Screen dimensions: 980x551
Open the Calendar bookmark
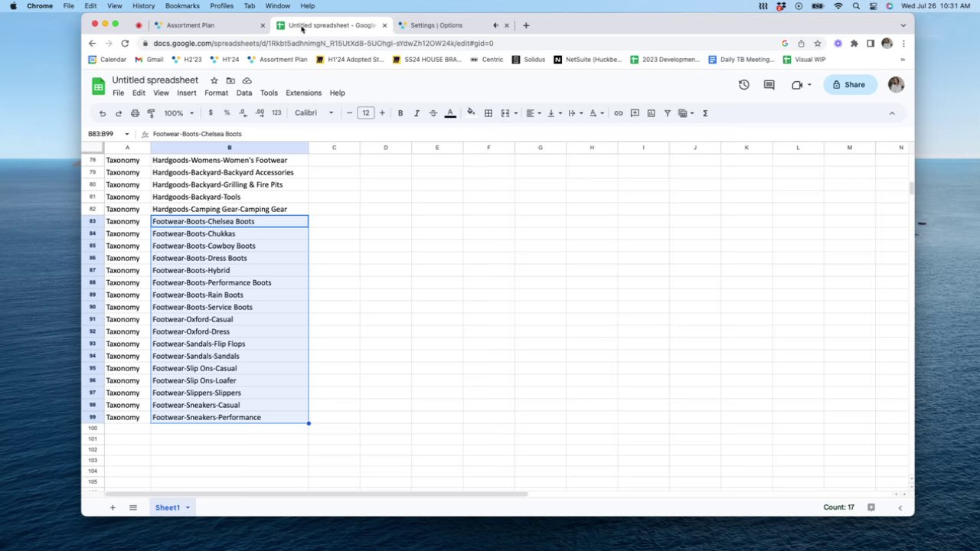107,60
